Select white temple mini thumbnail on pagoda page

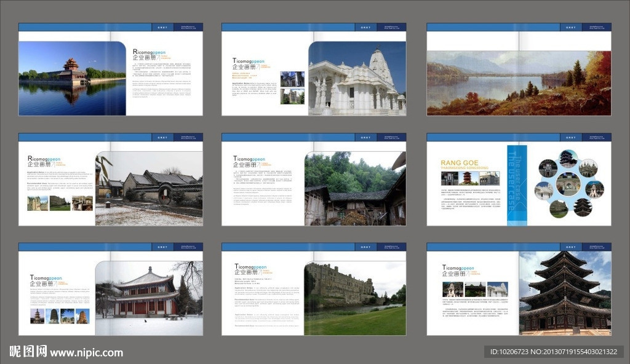497,290
